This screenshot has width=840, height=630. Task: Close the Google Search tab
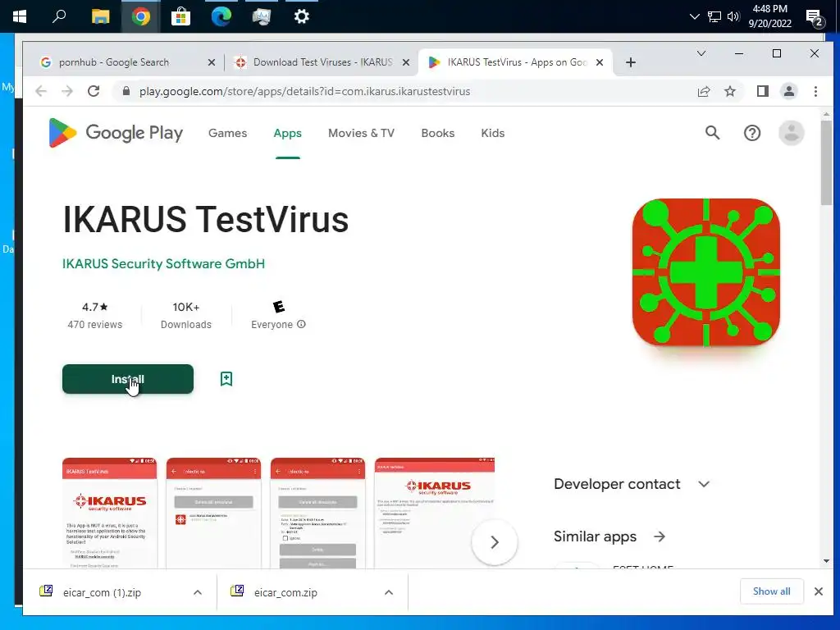pyautogui.click(x=212, y=62)
